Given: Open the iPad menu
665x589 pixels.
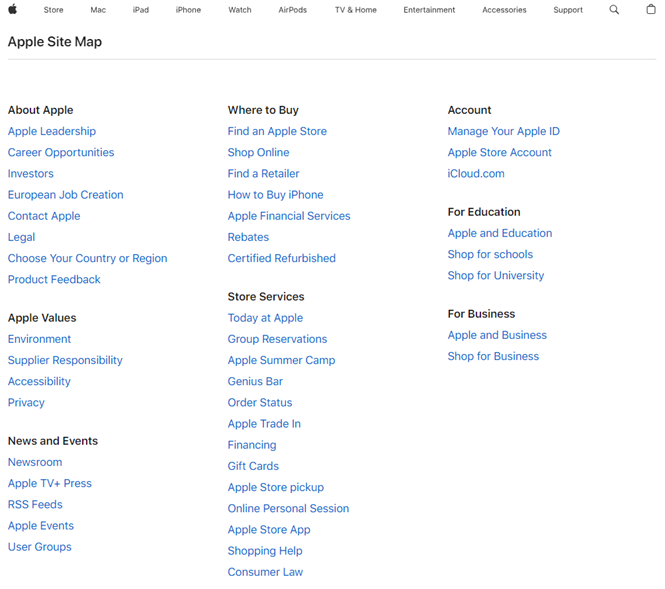Looking at the screenshot, I should [141, 10].
